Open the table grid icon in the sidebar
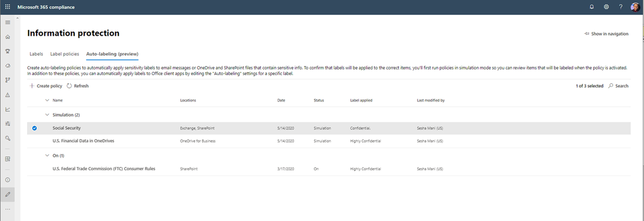This screenshot has width=644, height=221. [x=7, y=159]
